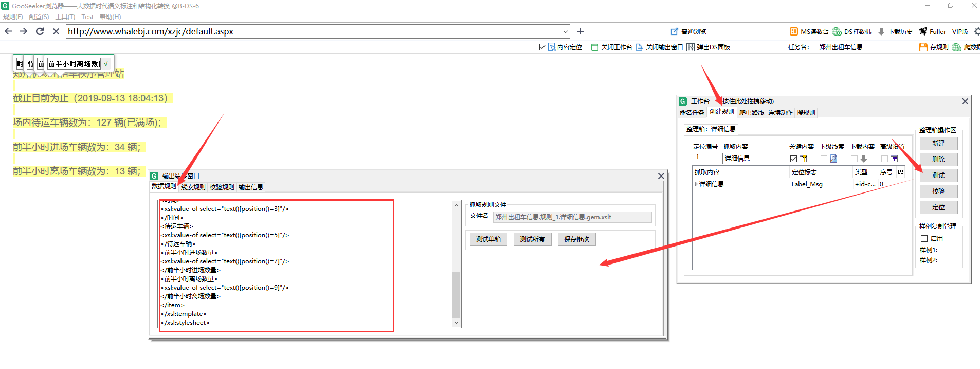The image size is (980, 369).
Task: Click the 高级设置 panel icon
Action: [x=894, y=159]
